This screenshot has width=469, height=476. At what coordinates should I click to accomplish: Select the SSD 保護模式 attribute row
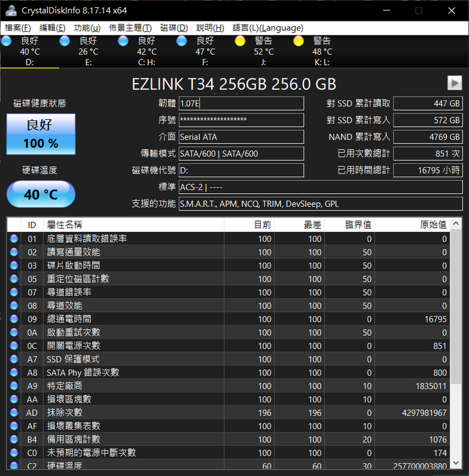click(229, 359)
